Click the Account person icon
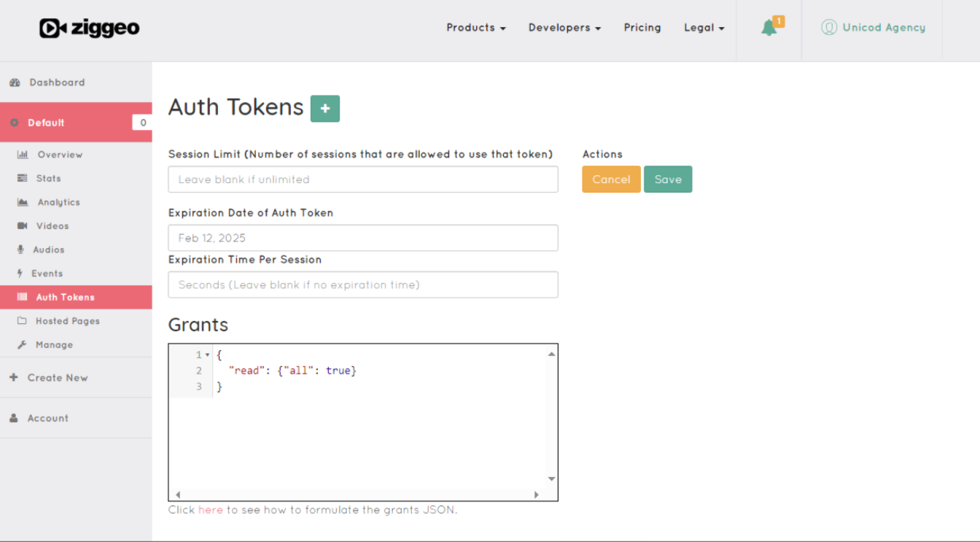980x542 pixels. pyautogui.click(x=14, y=418)
